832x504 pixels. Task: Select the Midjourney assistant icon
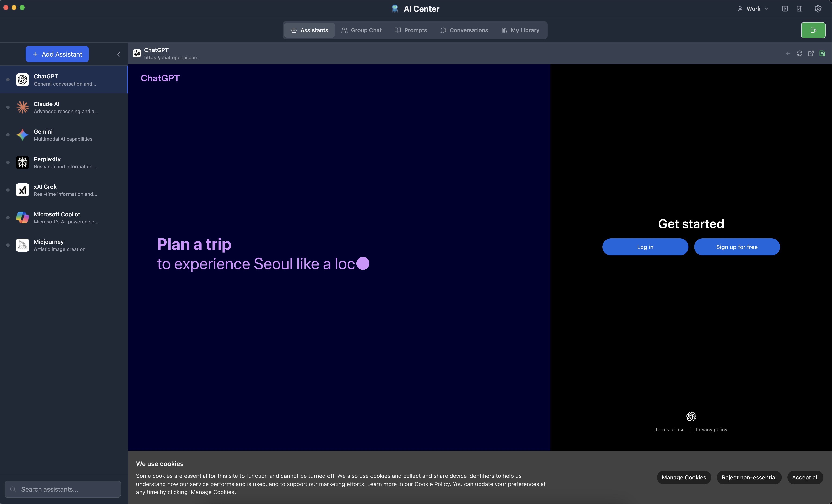click(22, 245)
